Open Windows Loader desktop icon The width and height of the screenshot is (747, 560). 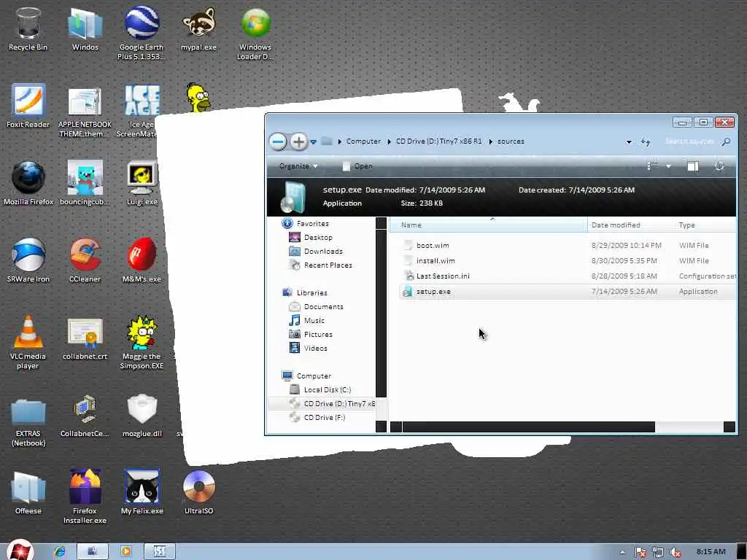pos(255,32)
